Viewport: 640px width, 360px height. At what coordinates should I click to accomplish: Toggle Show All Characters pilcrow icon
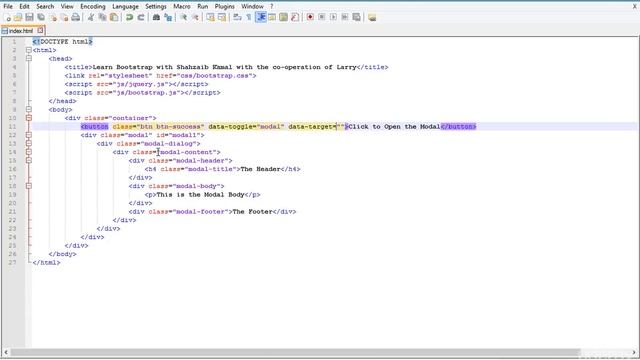pos(249,18)
